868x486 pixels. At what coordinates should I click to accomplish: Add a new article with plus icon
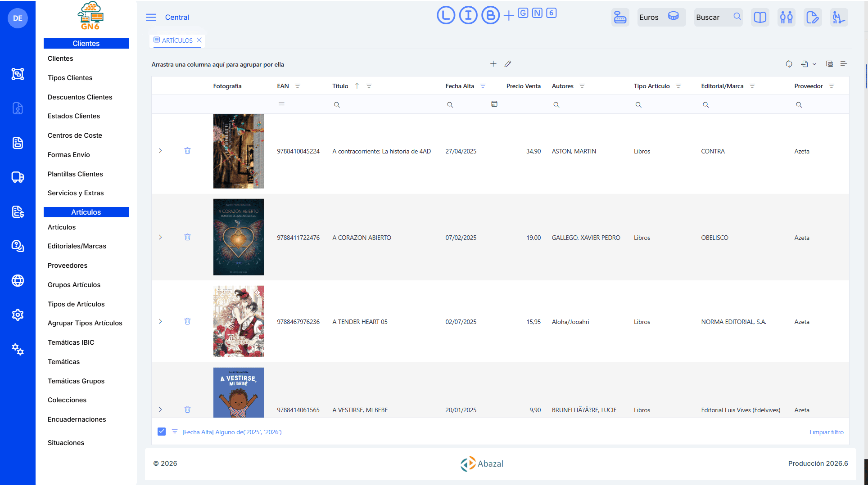[x=493, y=64]
